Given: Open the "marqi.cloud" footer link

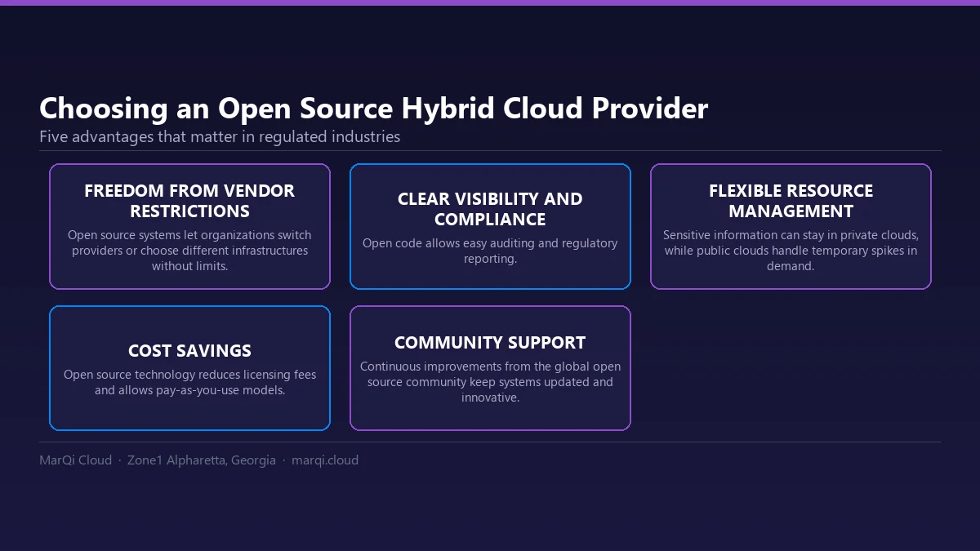Looking at the screenshot, I should coord(325,460).
